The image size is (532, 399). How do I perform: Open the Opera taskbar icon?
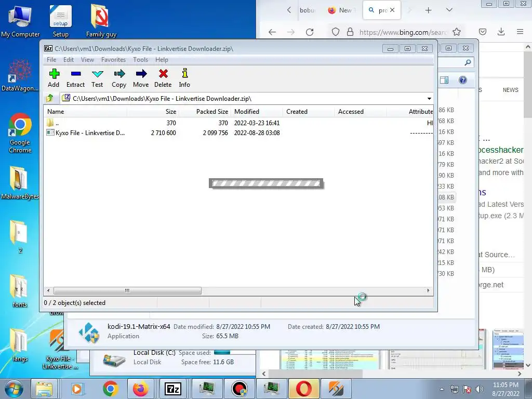303,389
